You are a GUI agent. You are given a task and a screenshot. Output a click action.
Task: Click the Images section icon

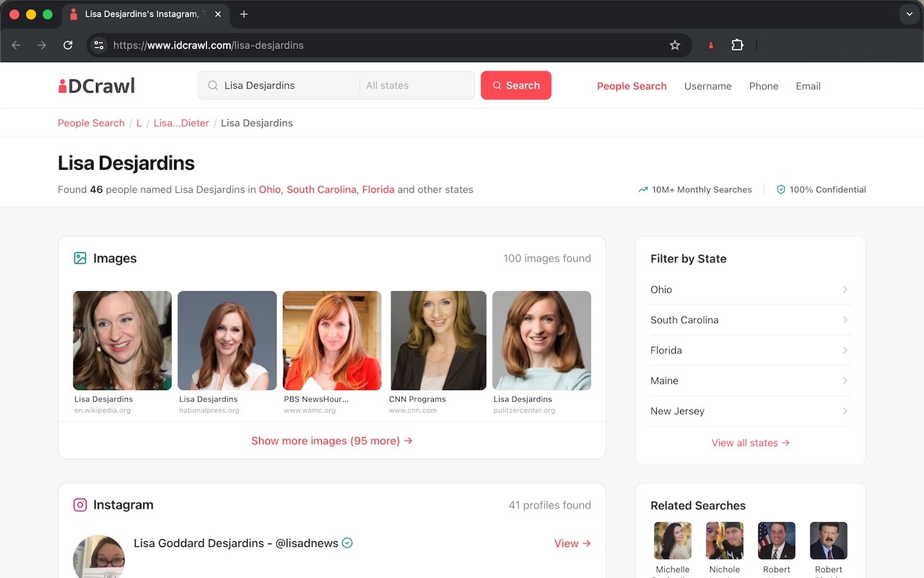pos(80,258)
